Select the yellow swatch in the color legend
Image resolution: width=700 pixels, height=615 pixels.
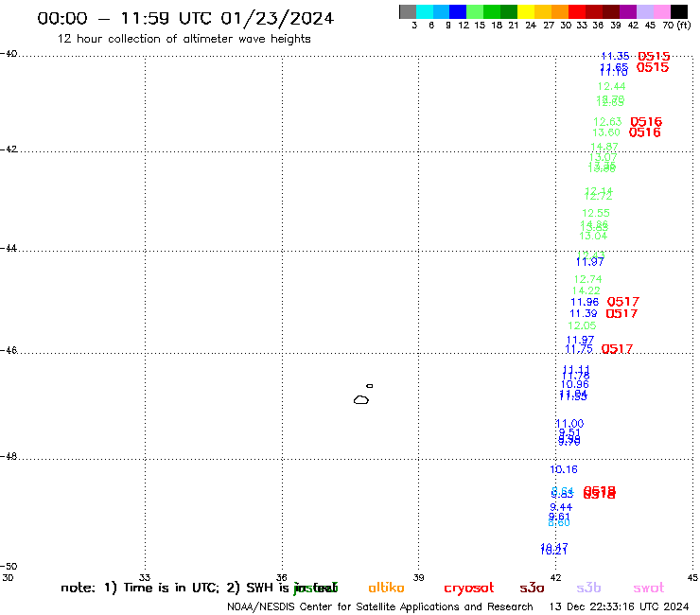pos(526,11)
